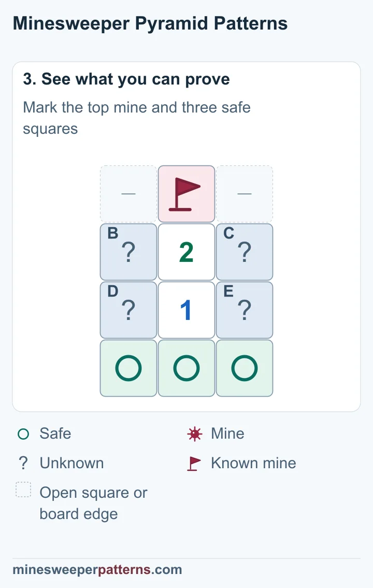The image size is (373, 588).
Task: Click the red flag mine tile
Action: (x=187, y=194)
